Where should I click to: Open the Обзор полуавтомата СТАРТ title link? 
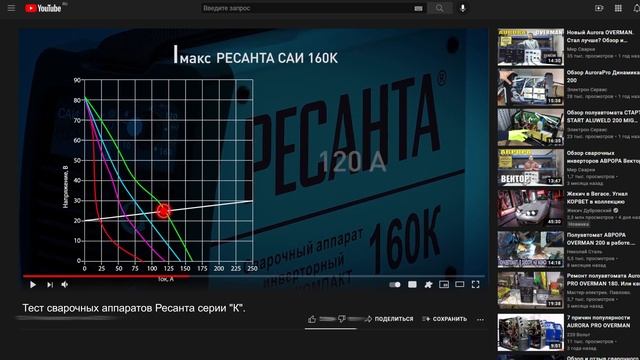point(603,116)
